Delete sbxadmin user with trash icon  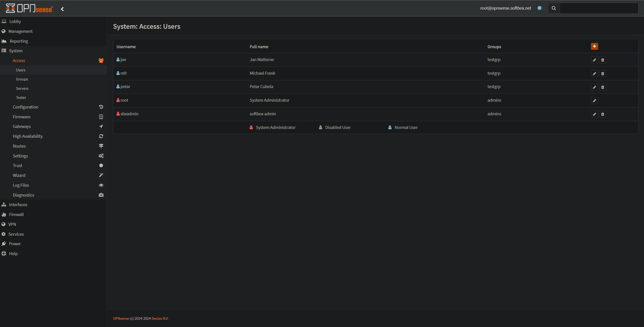pyautogui.click(x=603, y=114)
